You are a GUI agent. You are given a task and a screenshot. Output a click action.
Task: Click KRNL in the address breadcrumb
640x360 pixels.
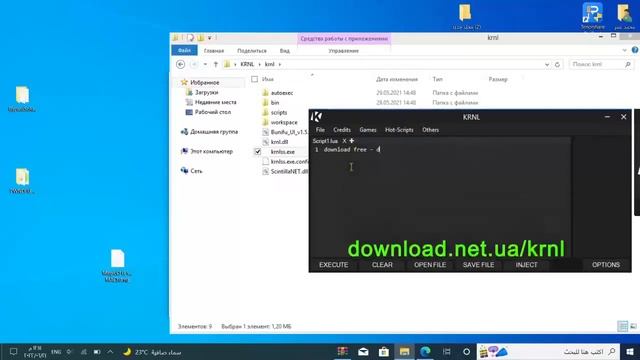click(x=247, y=64)
